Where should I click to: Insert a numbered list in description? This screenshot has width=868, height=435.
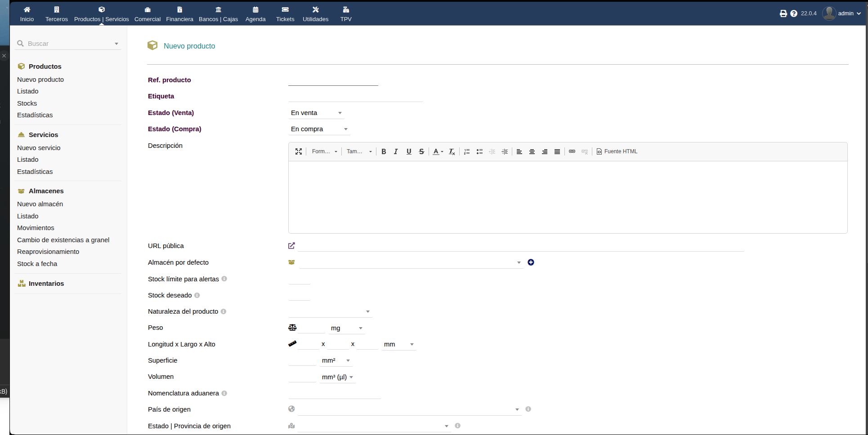click(467, 151)
